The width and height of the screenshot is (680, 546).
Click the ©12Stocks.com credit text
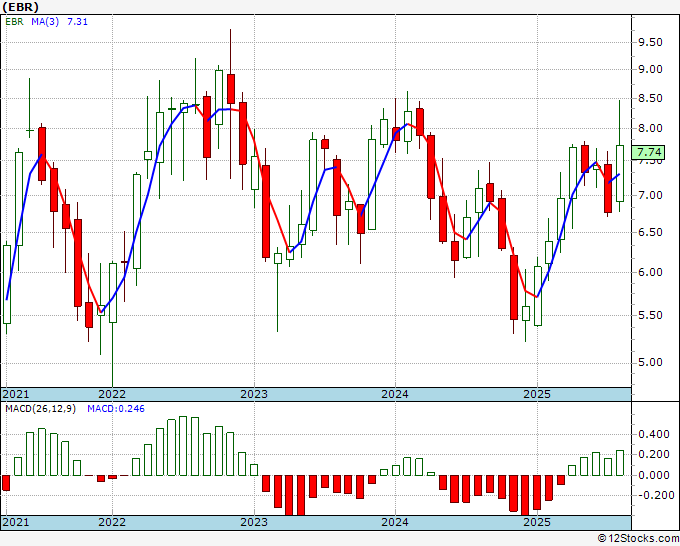[x=638, y=539]
